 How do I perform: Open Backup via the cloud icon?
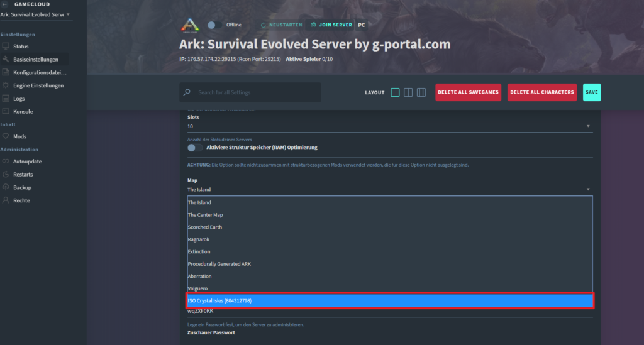[6, 187]
